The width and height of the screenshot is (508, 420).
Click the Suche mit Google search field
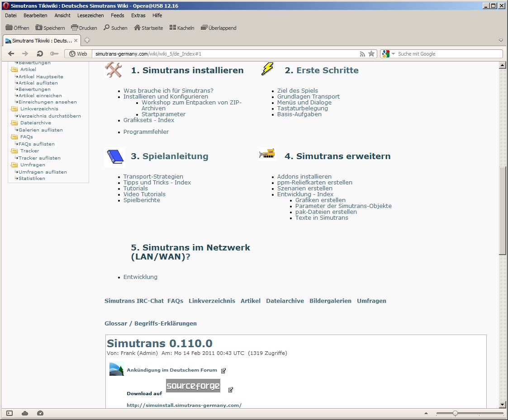tap(448, 54)
